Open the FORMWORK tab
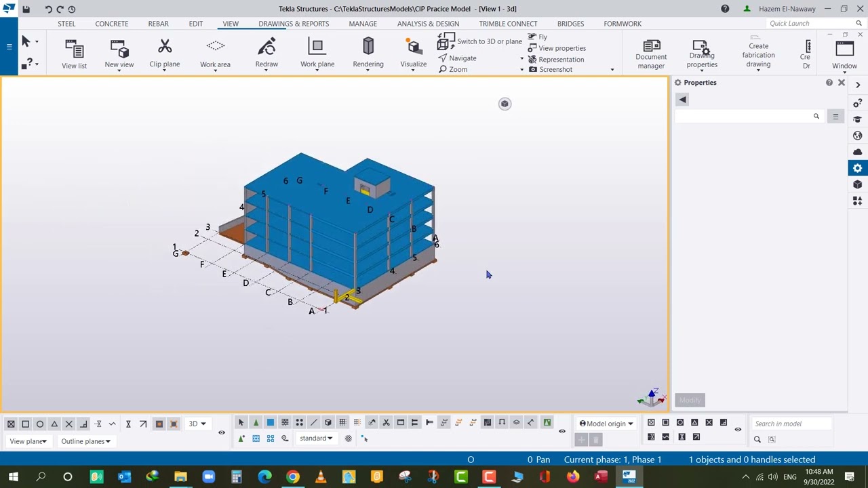The image size is (868, 488). click(623, 24)
